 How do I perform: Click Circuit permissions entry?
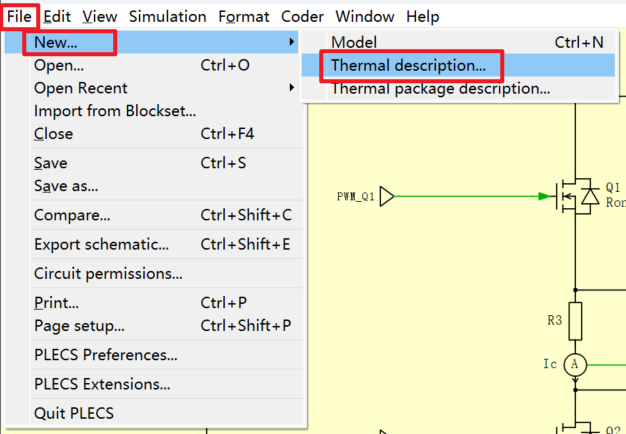point(108,273)
